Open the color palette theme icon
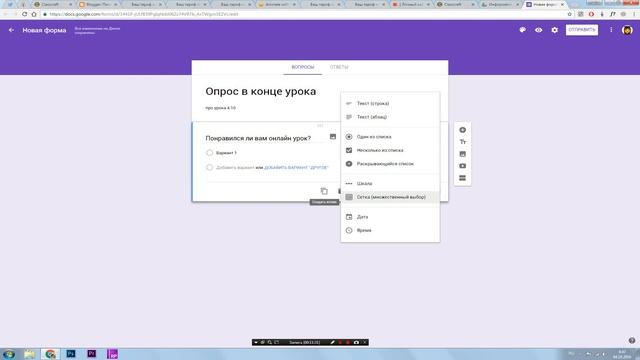Screen dimensions: 640x360 522,30
